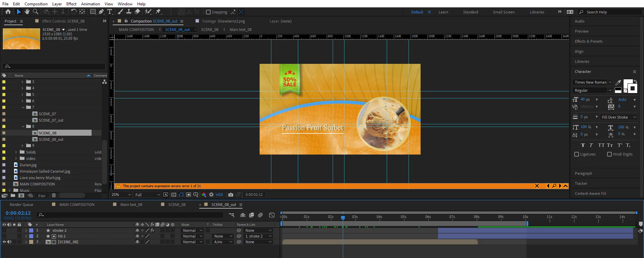
Task: Open the Tracker panel
Action: pyautogui.click(x=581, y=183)
